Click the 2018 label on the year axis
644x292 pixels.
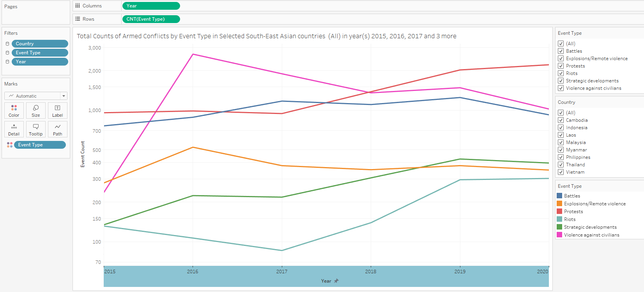(371, 272)
